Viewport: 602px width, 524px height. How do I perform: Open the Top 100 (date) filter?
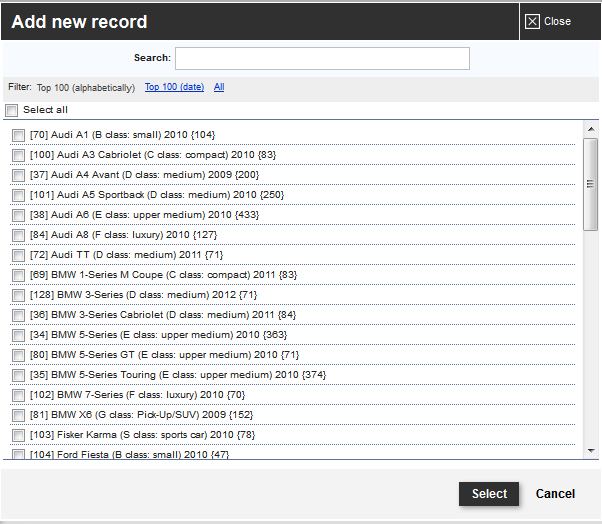point(174,87)
